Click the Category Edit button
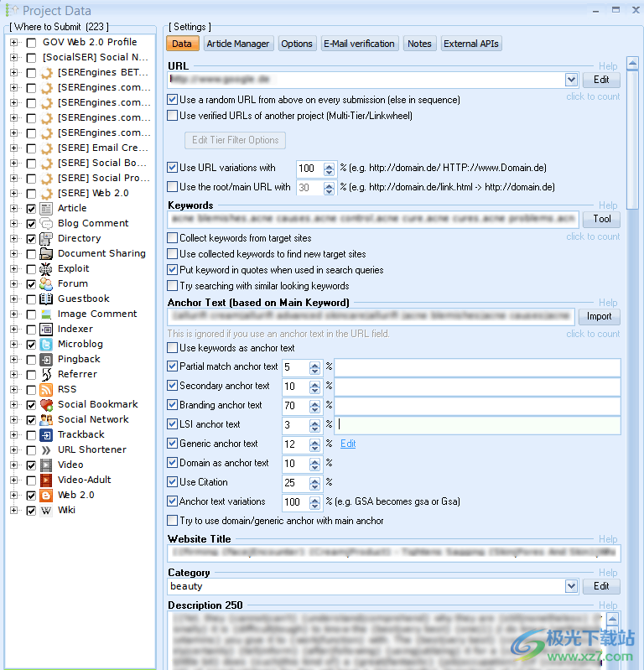The image size is (644, 670). tap(601, 586)
